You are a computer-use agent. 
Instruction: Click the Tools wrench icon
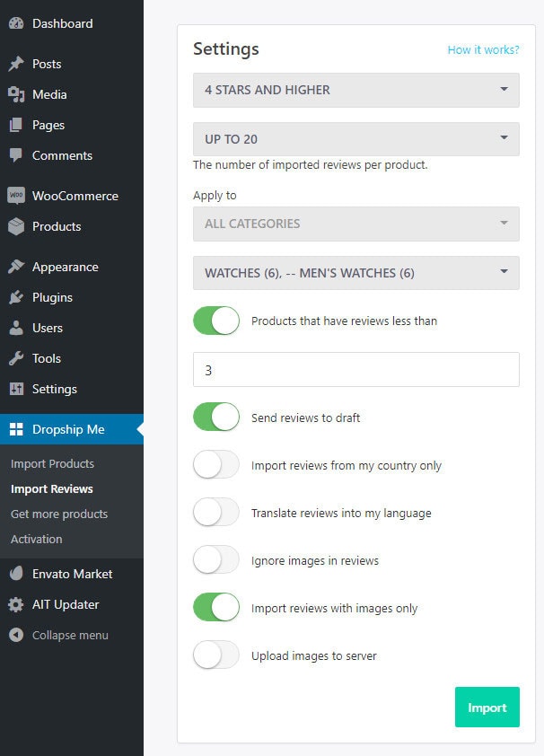tap(16, 358)
